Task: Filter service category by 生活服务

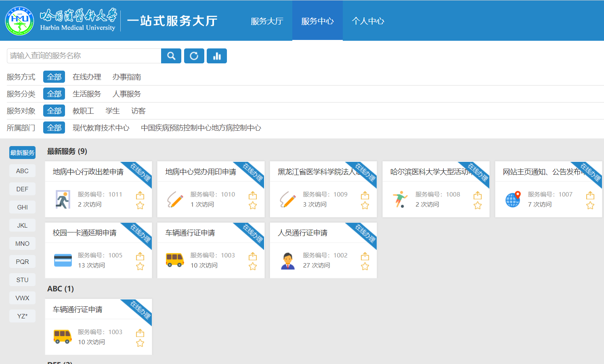Action: (87, 94)
